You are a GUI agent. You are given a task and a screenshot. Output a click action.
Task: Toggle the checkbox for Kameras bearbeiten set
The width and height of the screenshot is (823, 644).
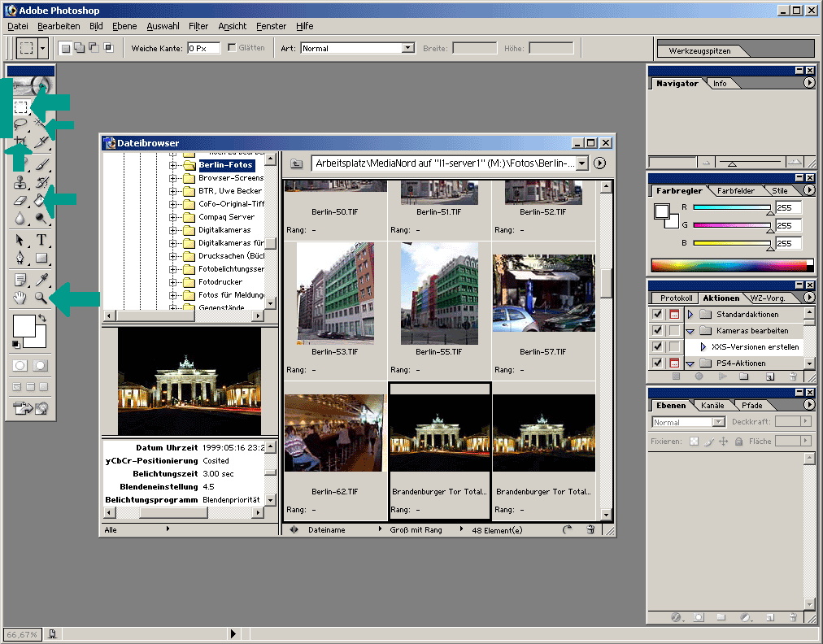tap(658, 331)
